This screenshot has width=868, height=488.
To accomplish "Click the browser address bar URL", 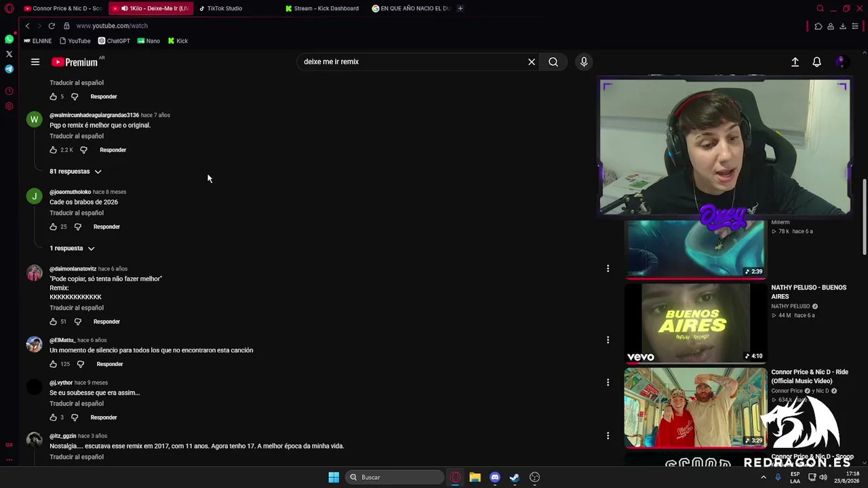I will coord(112,26).
